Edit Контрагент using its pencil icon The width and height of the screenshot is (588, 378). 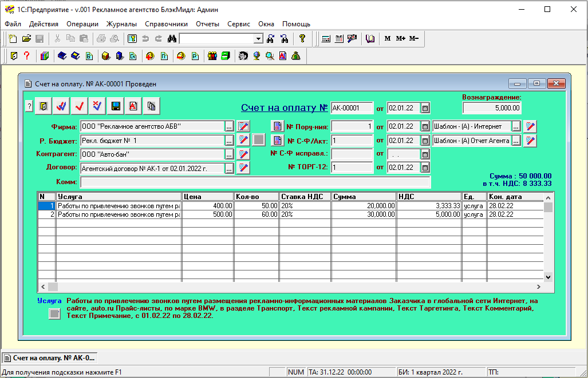point(243,154)
